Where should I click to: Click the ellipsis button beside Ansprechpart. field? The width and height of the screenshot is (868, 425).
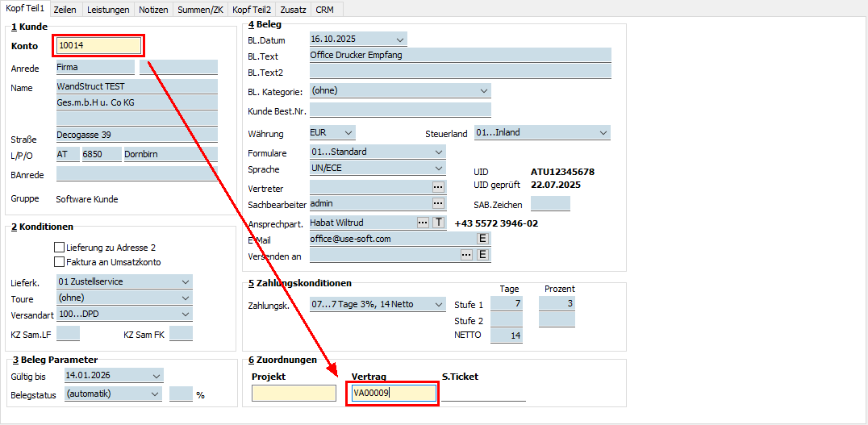[x=422, y=222]
